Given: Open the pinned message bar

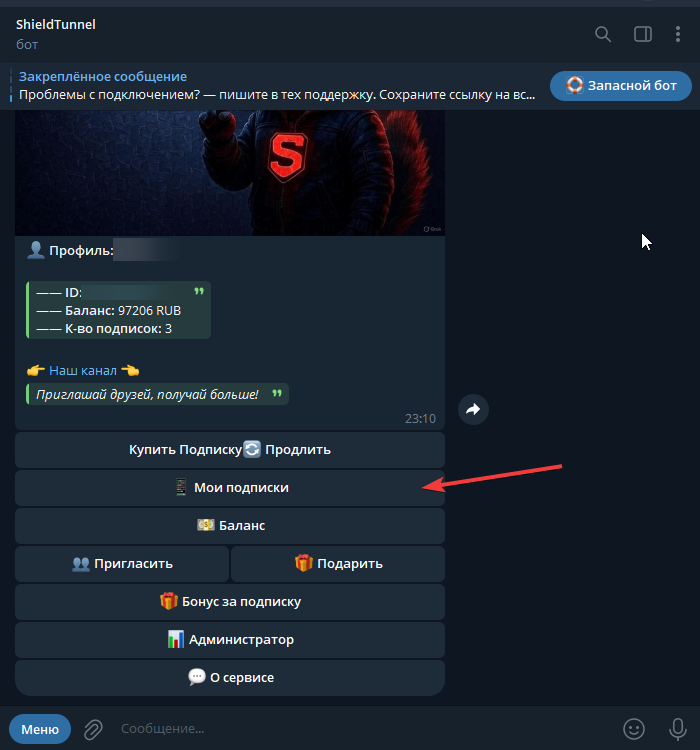Looking at the screenshot, I should (x=270, y=86).
